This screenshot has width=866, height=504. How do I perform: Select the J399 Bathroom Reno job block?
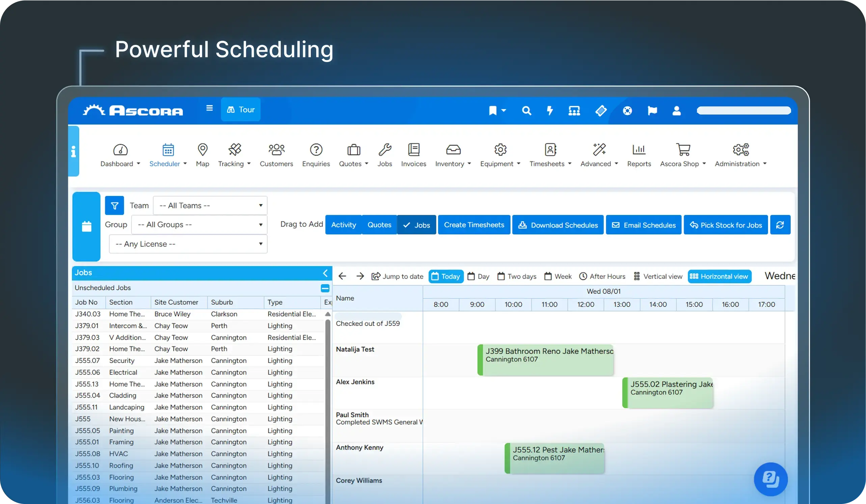(546, 359)
